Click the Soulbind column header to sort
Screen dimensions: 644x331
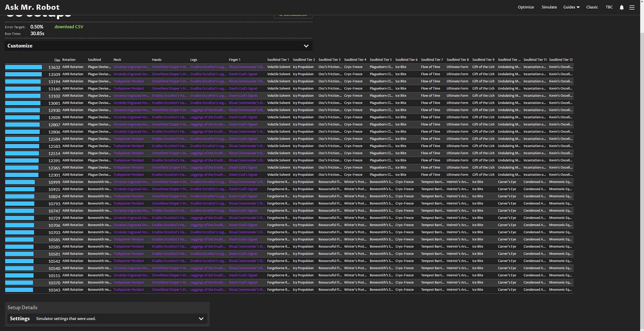[95, 60]
